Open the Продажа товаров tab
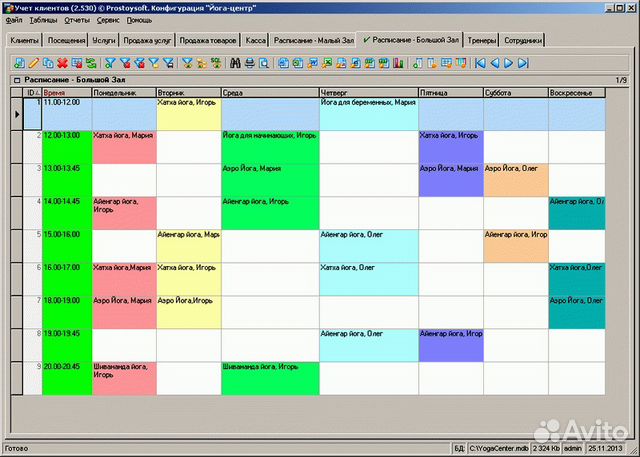 tap(207, 41)
